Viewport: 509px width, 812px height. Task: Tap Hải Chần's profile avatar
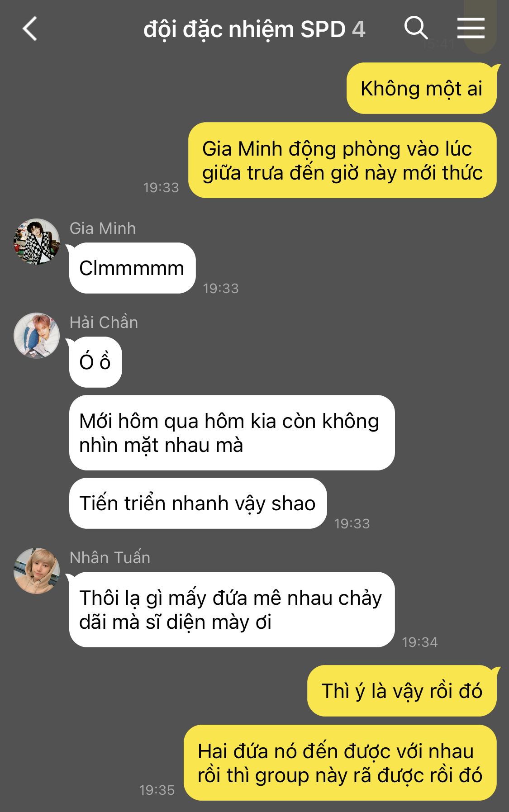(37, 335)
